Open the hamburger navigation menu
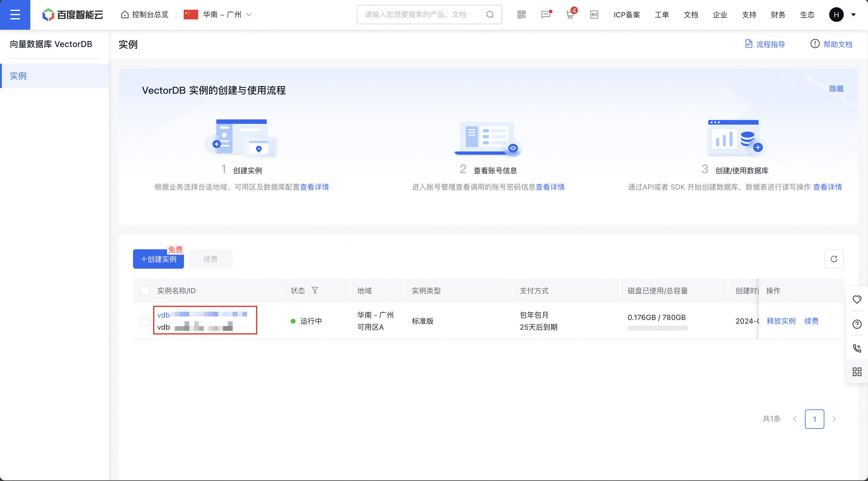Image resolution: width=868 pixels, height=481 pixels. click(x=15, y=15)
